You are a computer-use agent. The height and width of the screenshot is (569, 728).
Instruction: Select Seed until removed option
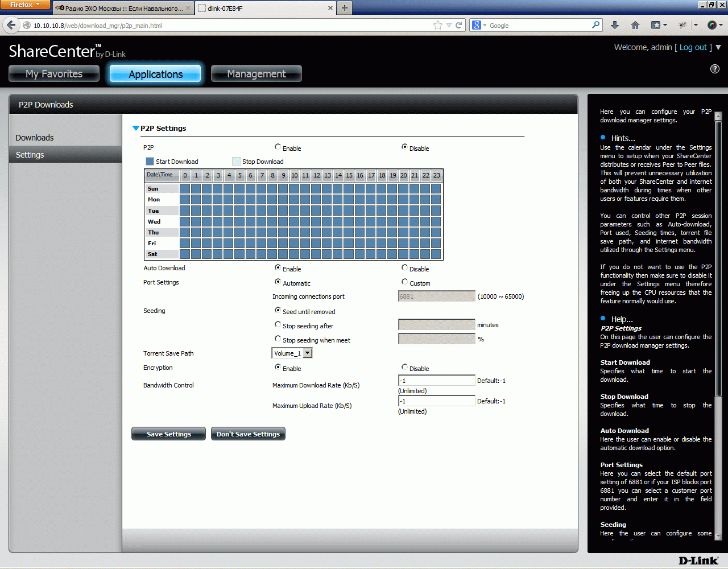[278, 310]
